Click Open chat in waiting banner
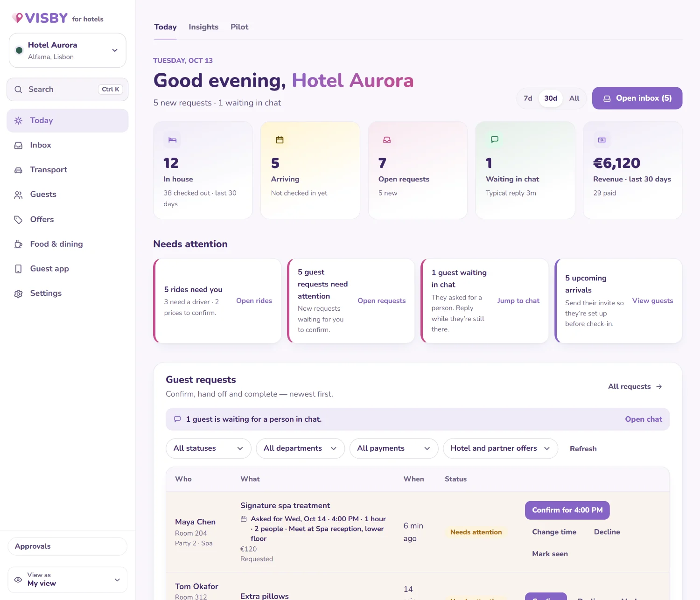Image resolution: width=700 pixels, height=600 pixels. click(x=644, y=419)
